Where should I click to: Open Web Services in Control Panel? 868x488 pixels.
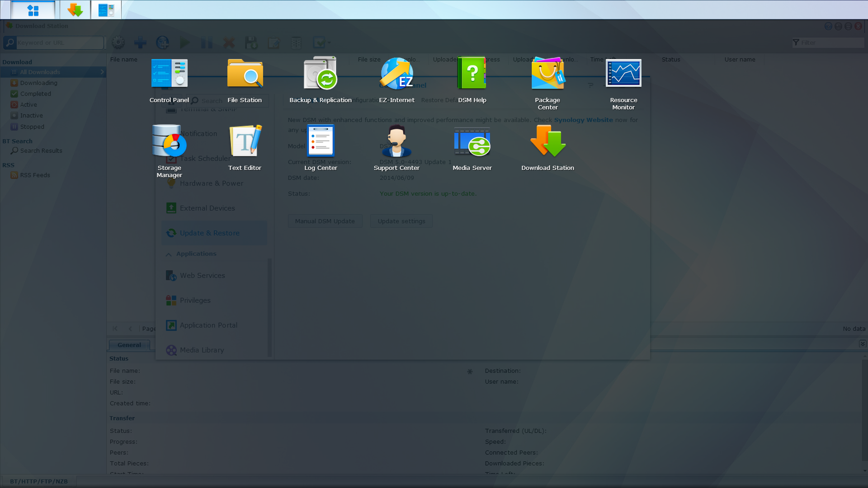tap(214, 275)
